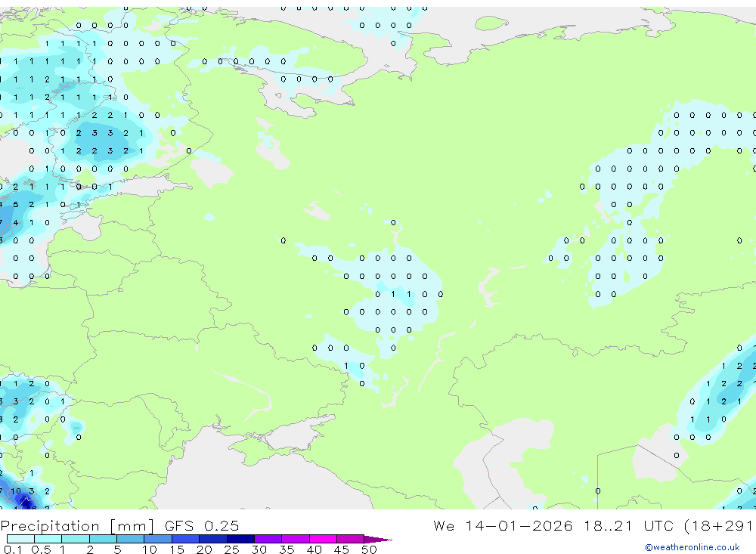Select the legend swatch between 25 and 30

[240, 539]
